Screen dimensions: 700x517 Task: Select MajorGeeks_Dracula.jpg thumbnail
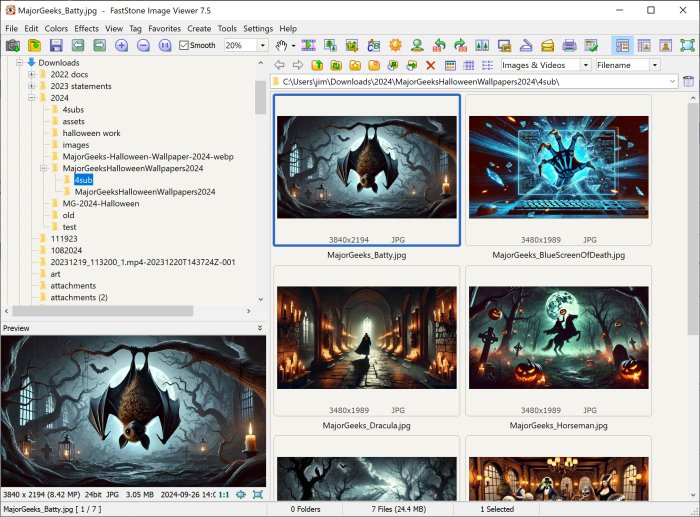point(367,341)
